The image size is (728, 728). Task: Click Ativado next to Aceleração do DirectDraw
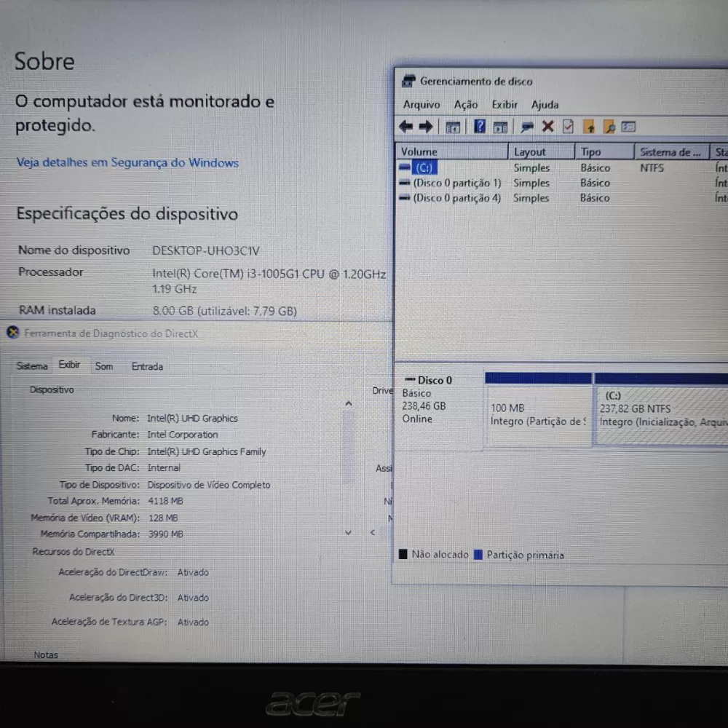tap(193, 572)
